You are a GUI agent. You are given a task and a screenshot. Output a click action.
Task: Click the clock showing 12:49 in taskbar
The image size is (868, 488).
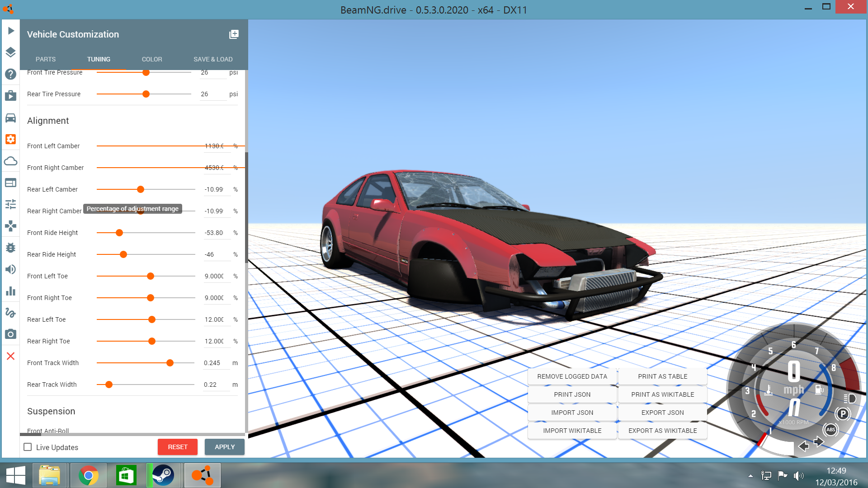point(836,471)
